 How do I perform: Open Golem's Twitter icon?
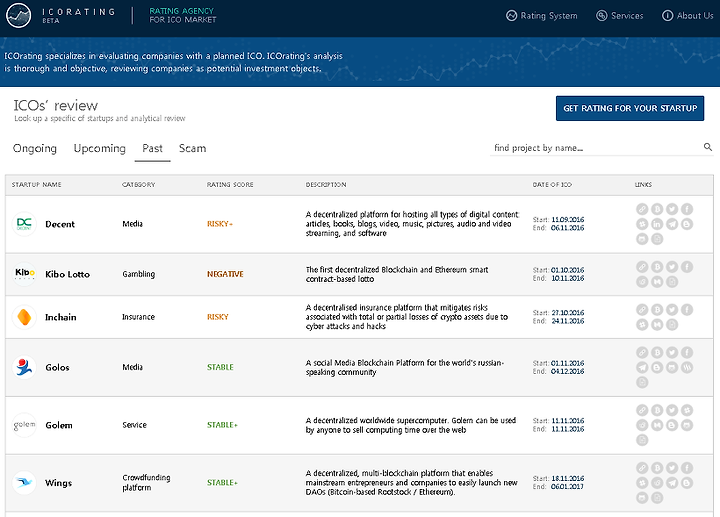pos(672,410)
